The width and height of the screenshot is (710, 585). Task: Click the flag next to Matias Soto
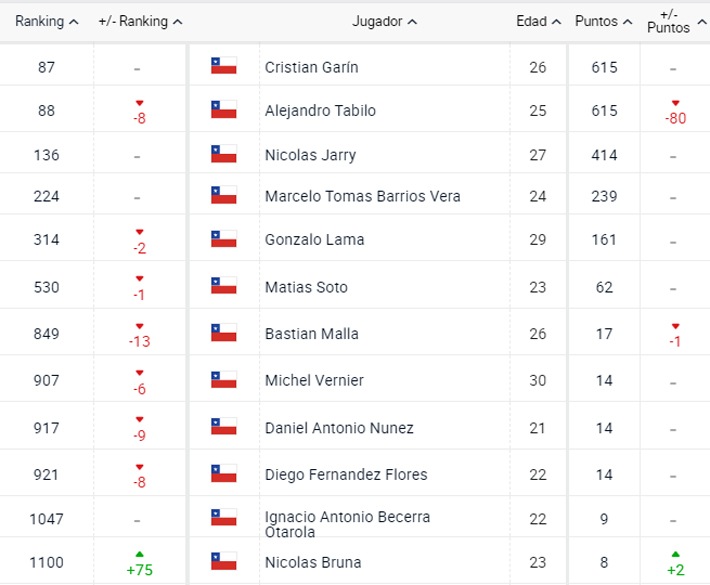coord(222,287)
